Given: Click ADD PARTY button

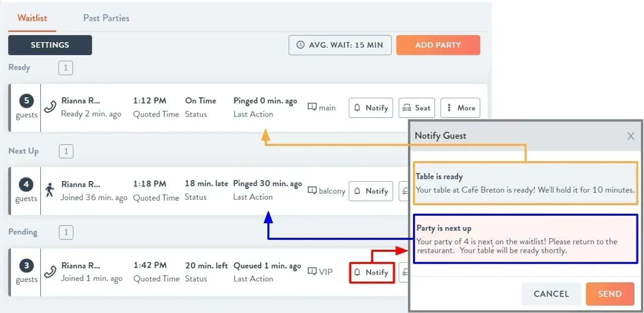Looking at the screenshot, I should click(x=438, y=45).
